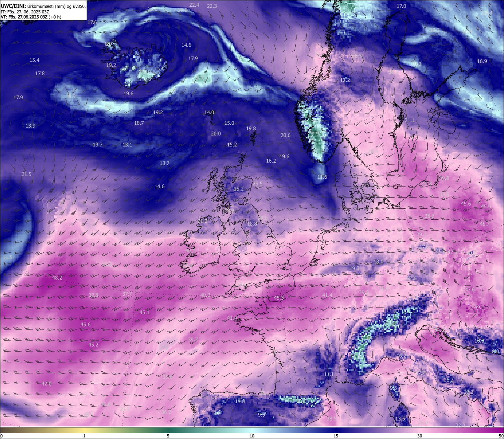Click the 10 label on the color scale
This screenshot has width=504, height=439.
252,436
